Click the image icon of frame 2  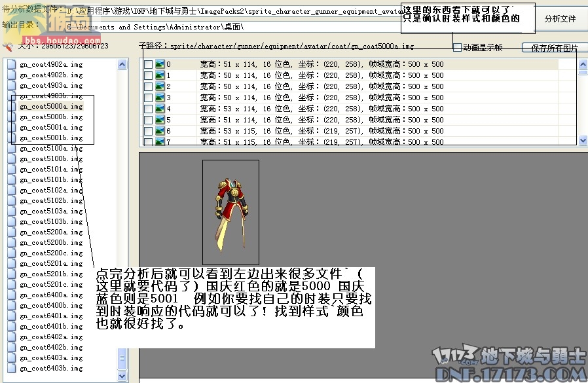[160, 86]
